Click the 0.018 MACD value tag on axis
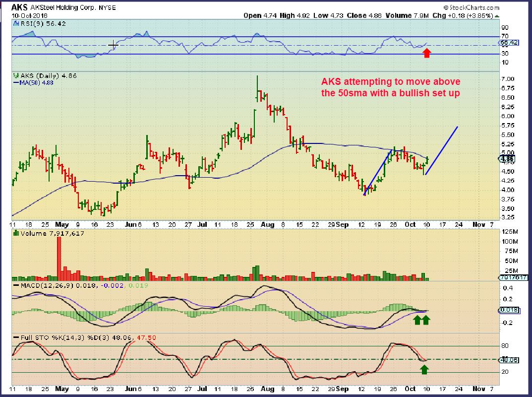Screen dimensions: 532x397 pos(509,310)
